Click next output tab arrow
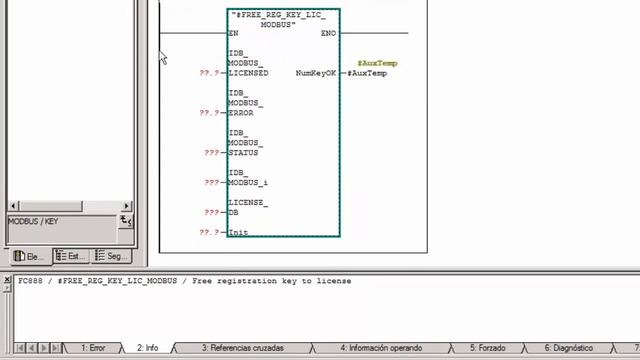The height and width of the screenshot is (360, 640). 44,348
